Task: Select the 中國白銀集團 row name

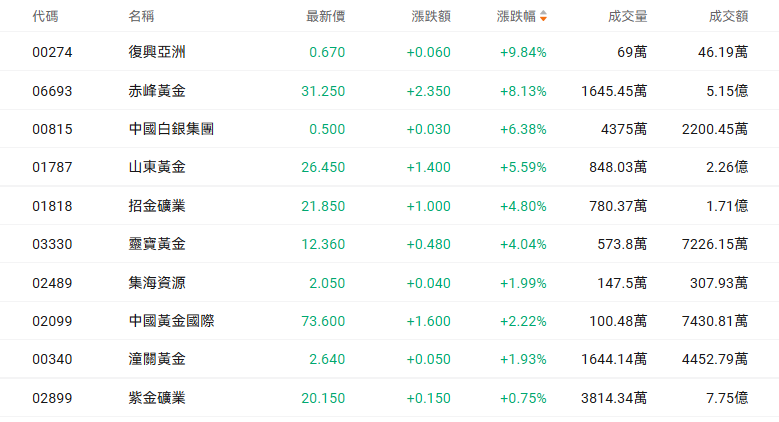Action: 171,129
